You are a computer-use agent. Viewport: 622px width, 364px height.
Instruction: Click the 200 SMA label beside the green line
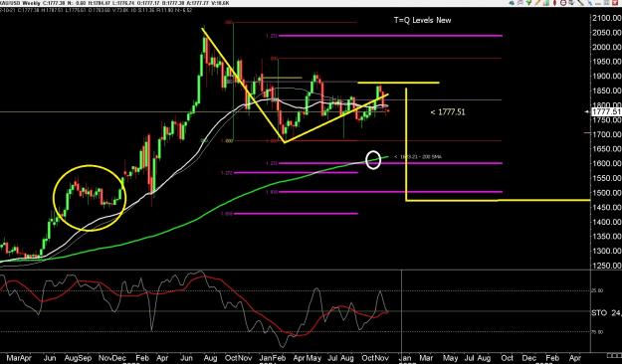click(x=418, y=156)
